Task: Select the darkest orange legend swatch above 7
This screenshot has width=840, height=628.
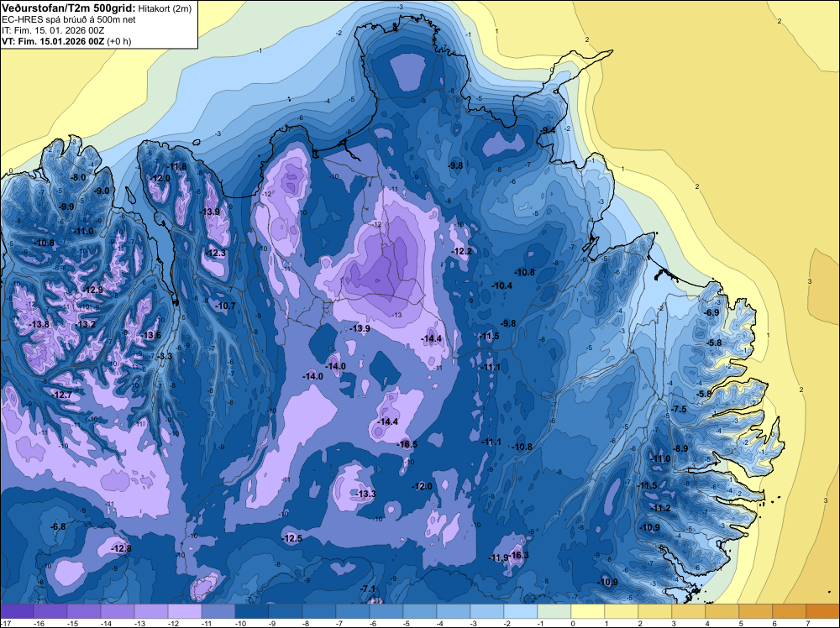Action: click(x=823, y=611)
